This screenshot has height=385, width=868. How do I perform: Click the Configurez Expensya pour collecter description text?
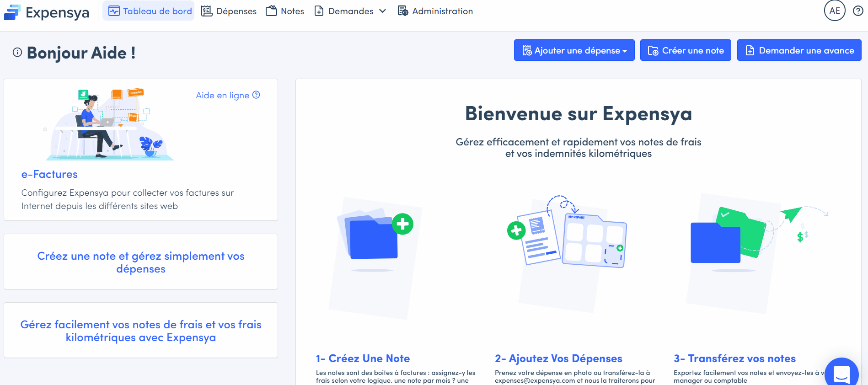128,199
